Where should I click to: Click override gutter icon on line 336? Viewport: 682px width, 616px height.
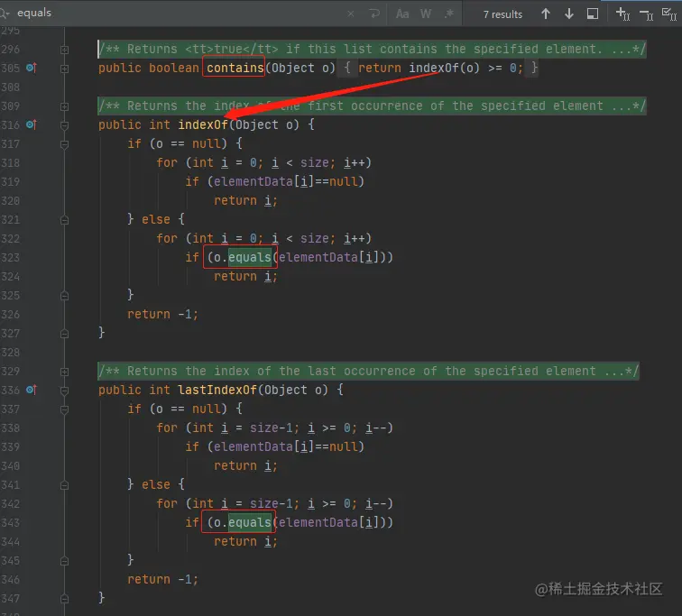pos(32,390)
